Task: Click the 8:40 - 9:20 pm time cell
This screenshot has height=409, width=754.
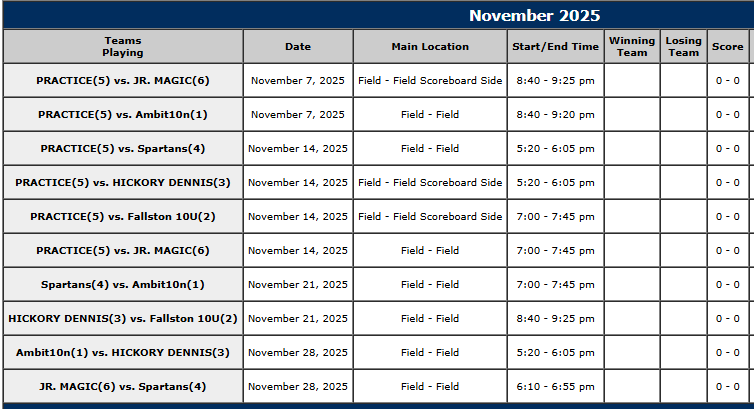Action: [x=555, y=114]
